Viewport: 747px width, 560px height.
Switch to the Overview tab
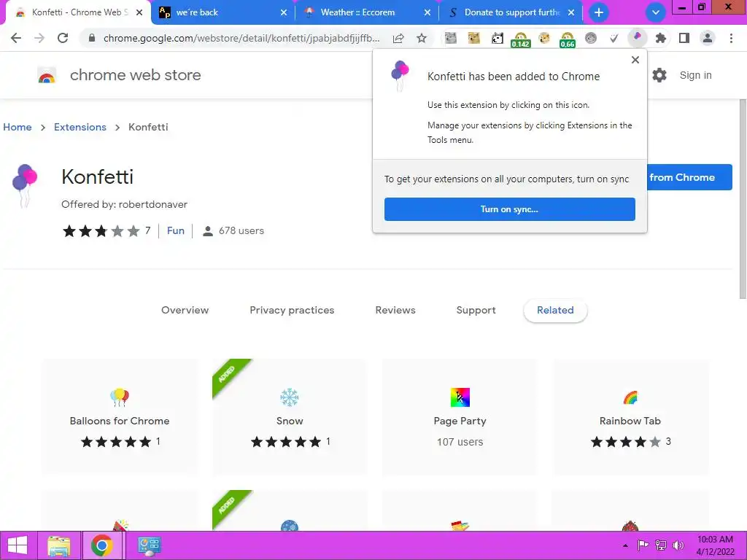(185, 310)
